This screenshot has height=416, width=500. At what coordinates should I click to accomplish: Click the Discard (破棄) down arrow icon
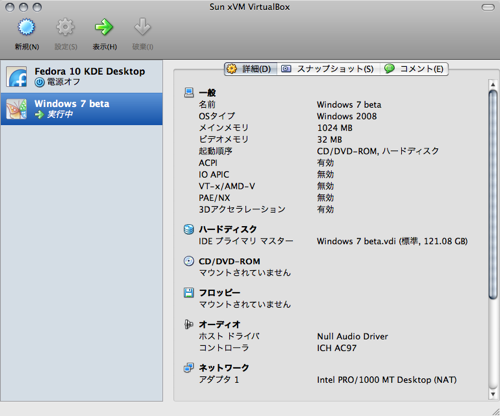143,27
